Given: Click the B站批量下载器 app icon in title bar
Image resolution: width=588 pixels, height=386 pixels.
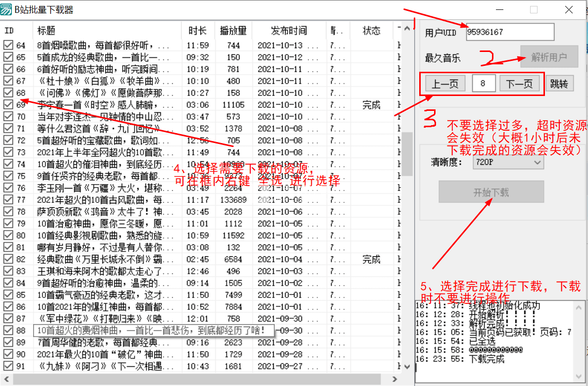Looking at the screenshot, I should coord(6,9).
